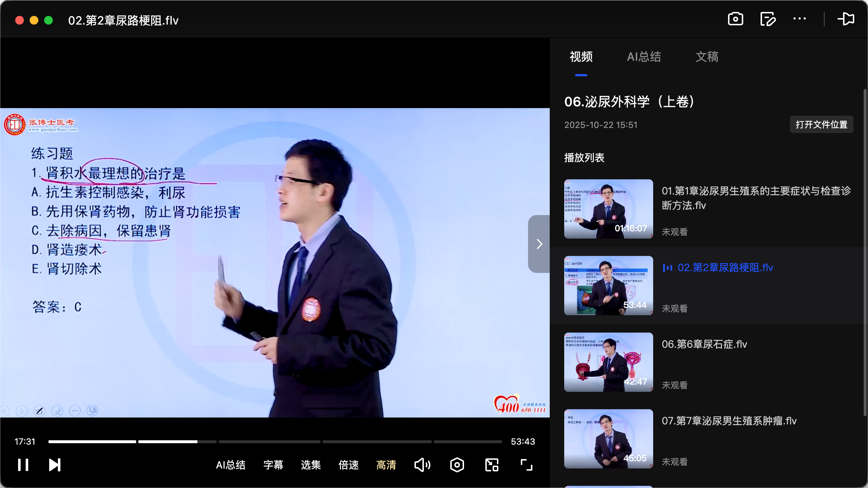
Task: Click the pin-to-screen icon at top right
Action: 847,19
